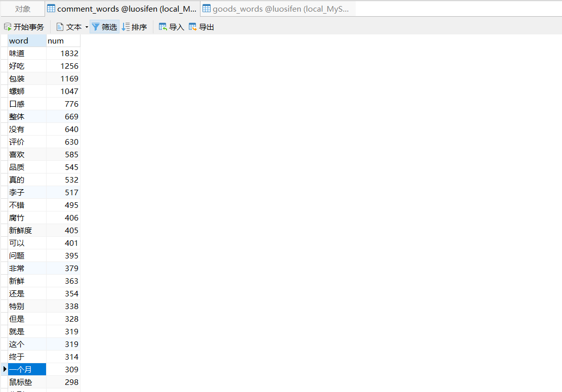Select the cell with value 585
Screen dimensions: 562x392
point(63,155)
